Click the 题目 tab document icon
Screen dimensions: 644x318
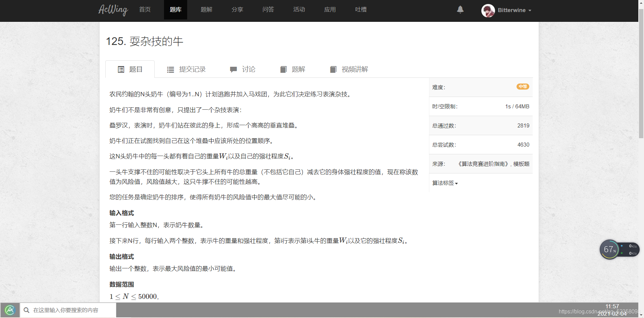[x=121, y=69]
